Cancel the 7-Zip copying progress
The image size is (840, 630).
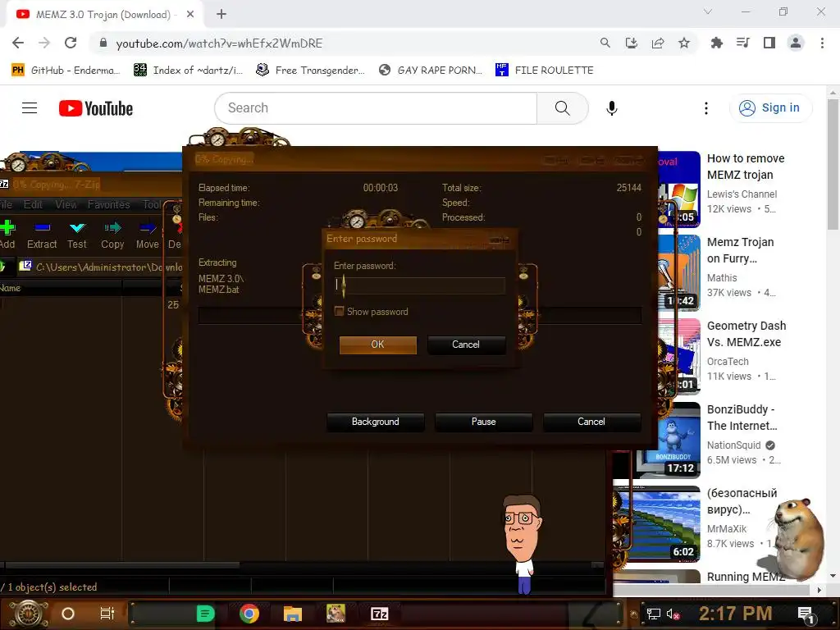[591, 422]
